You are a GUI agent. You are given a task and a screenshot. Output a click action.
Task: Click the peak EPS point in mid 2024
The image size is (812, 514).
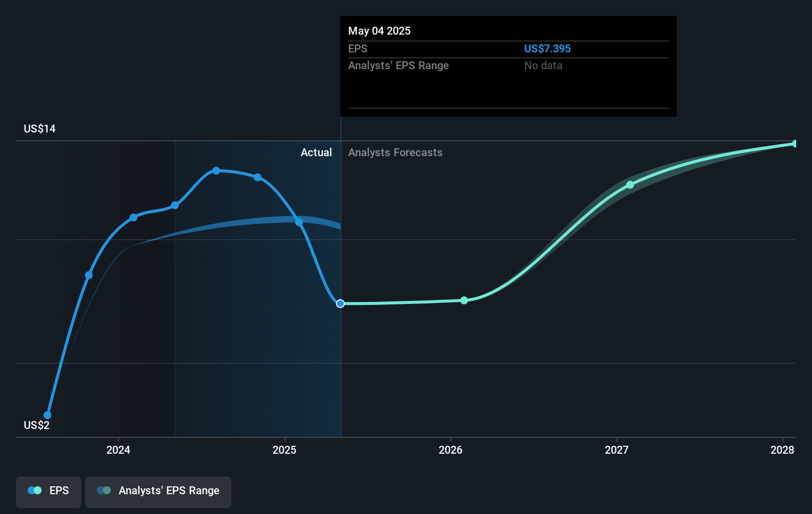(x=216, y=171)
